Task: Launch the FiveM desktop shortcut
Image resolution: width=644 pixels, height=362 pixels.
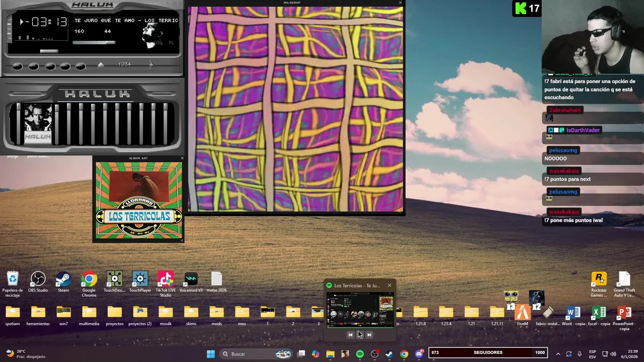Action: click(522, 315)
